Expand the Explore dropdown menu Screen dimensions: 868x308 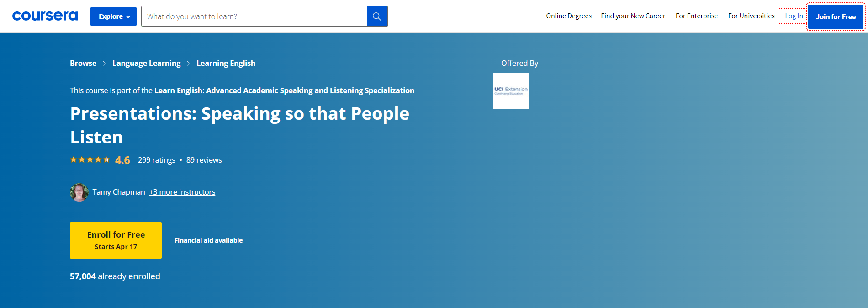[x=113, y=16]
